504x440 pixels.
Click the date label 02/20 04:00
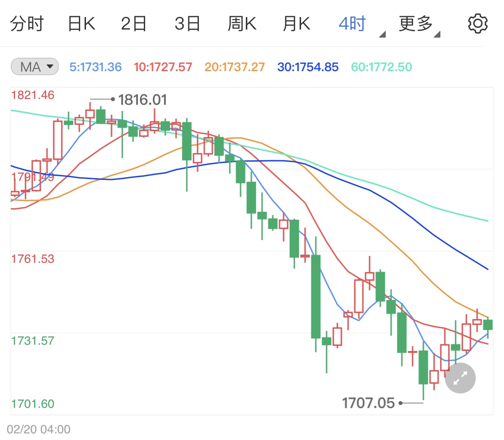click(x=39, y=429)
